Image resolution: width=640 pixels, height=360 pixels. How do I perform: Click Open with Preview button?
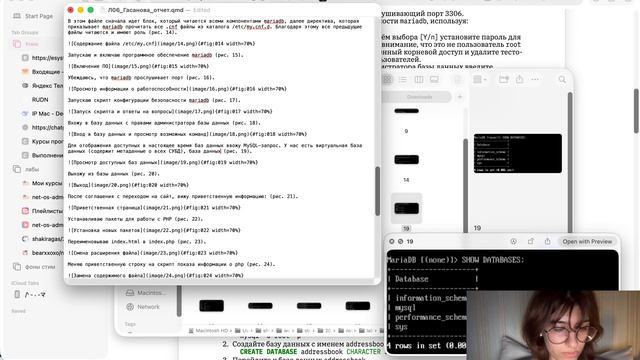point(587,242)
